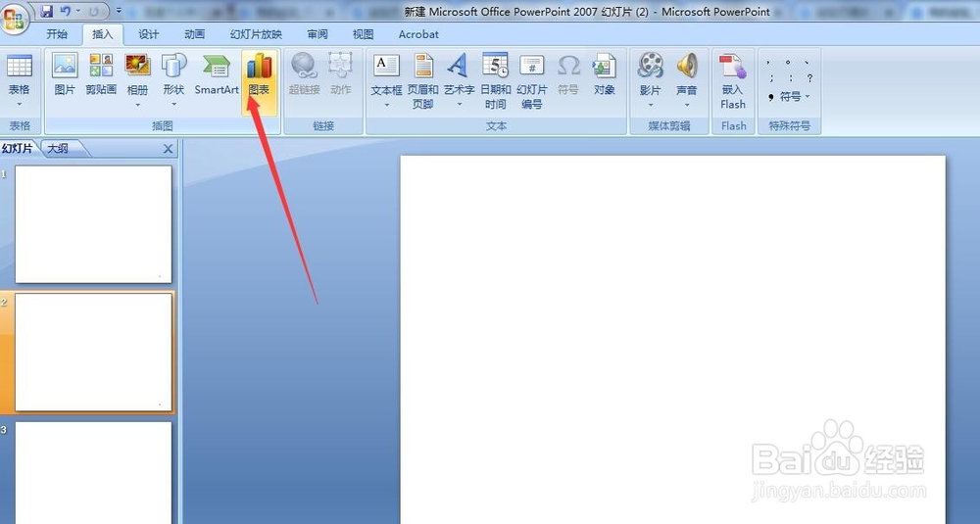The height and width of the screenshot is (524, 980).
Task: Insert the colon special symbol
Action: coord(791,78)
